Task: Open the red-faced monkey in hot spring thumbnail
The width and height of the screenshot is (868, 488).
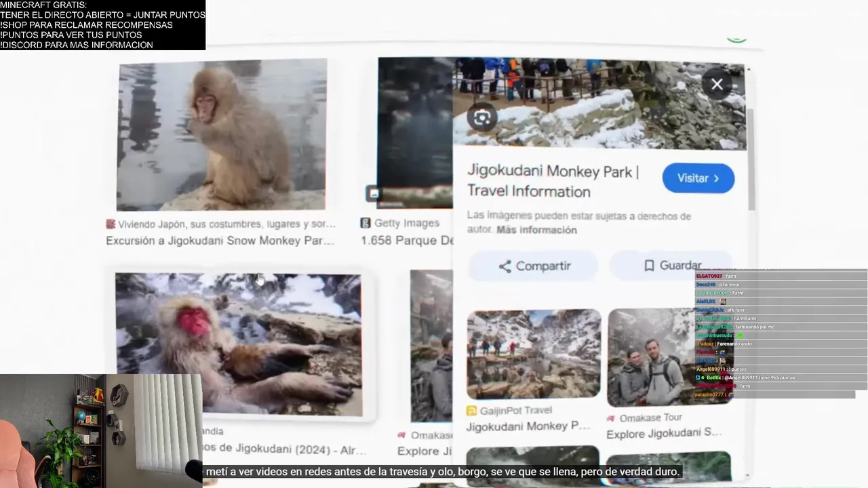Action: pos(238,345)
